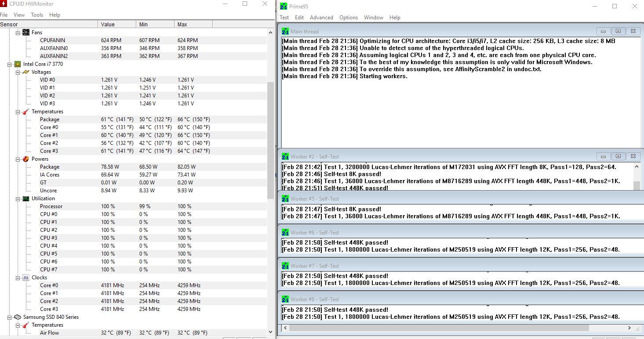Collapse the Fans tree node
This screenshot has height=339, width=644.
tap(18, 32)
